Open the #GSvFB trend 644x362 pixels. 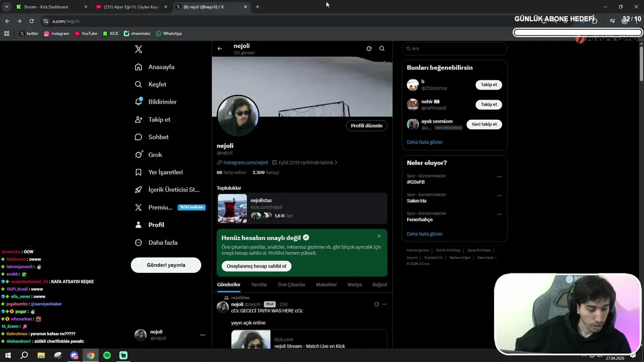coord(416,182)
